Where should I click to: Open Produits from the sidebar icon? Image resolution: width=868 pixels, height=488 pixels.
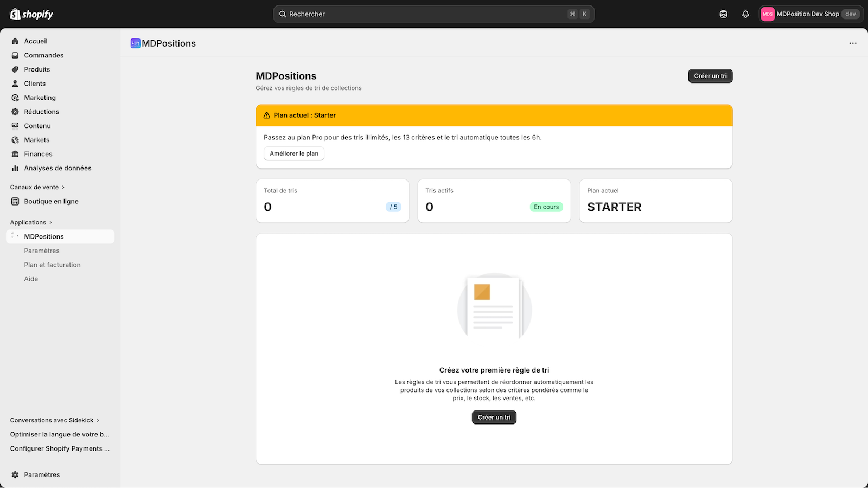(15, 69)
